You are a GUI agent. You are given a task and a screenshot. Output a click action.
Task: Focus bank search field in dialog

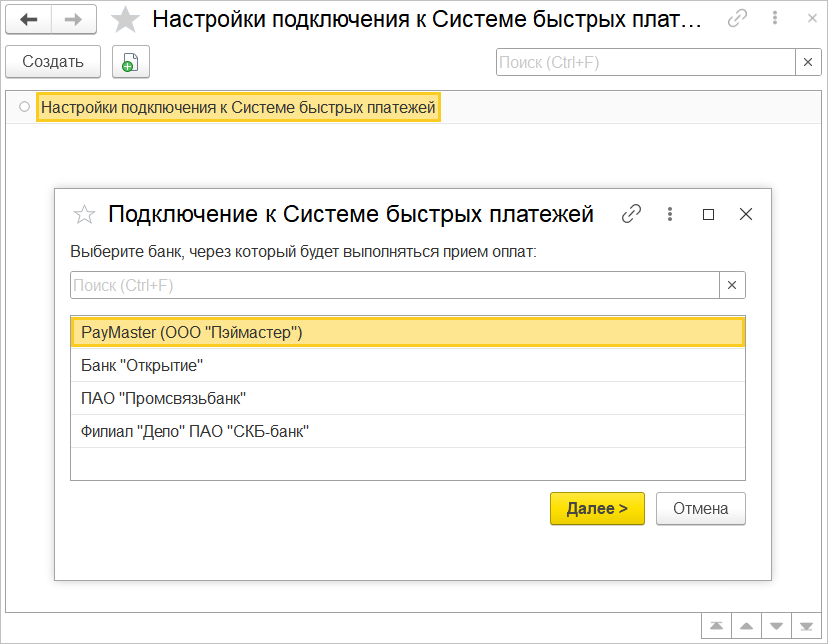395,285
